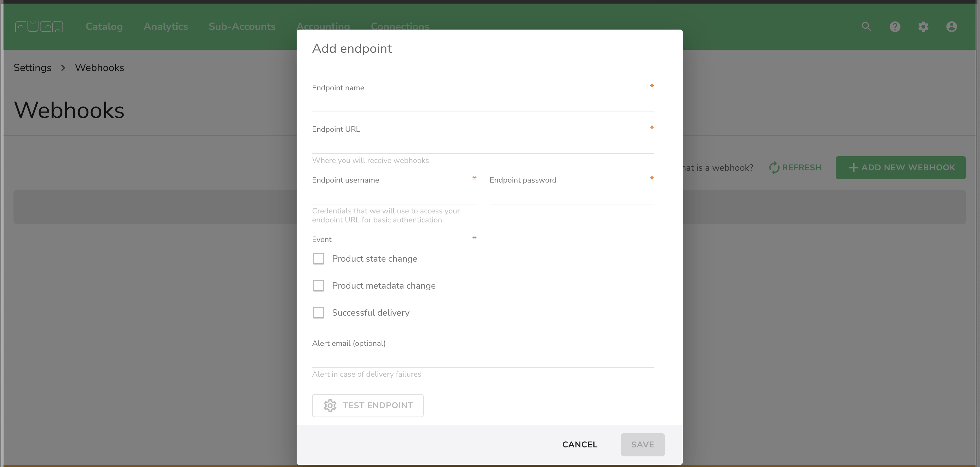This screenshot has width=980, height=467.
Task: Click the Cancel button
Action: [x=580, y=445]
